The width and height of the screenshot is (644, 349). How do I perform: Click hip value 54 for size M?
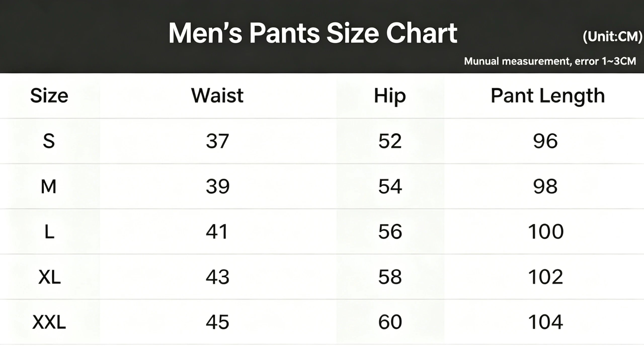click(390, 186)
